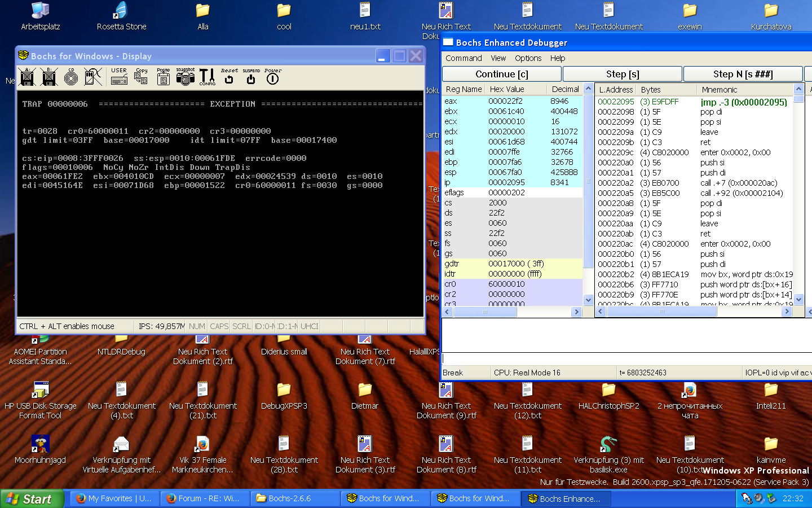Select the Kurchatova folder on the desktop

(771, 16)
